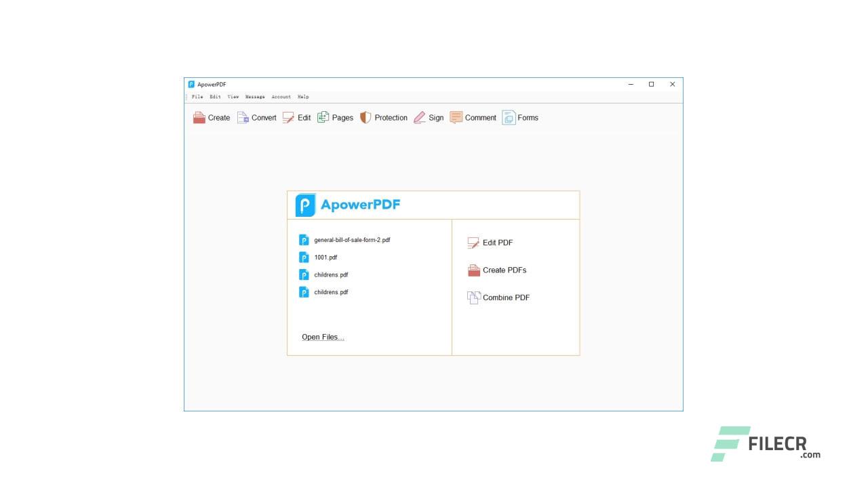Click the Create PDFs printer icon

(474, 270)
